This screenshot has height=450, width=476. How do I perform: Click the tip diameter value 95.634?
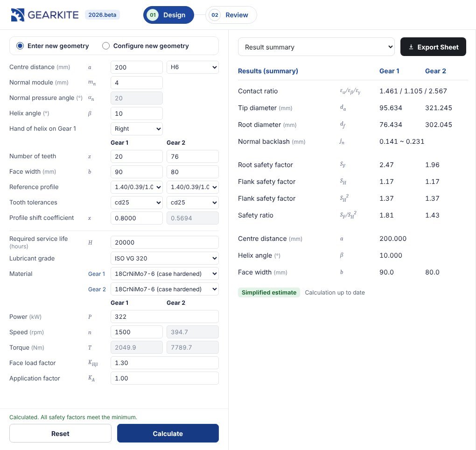pos(391,108)
